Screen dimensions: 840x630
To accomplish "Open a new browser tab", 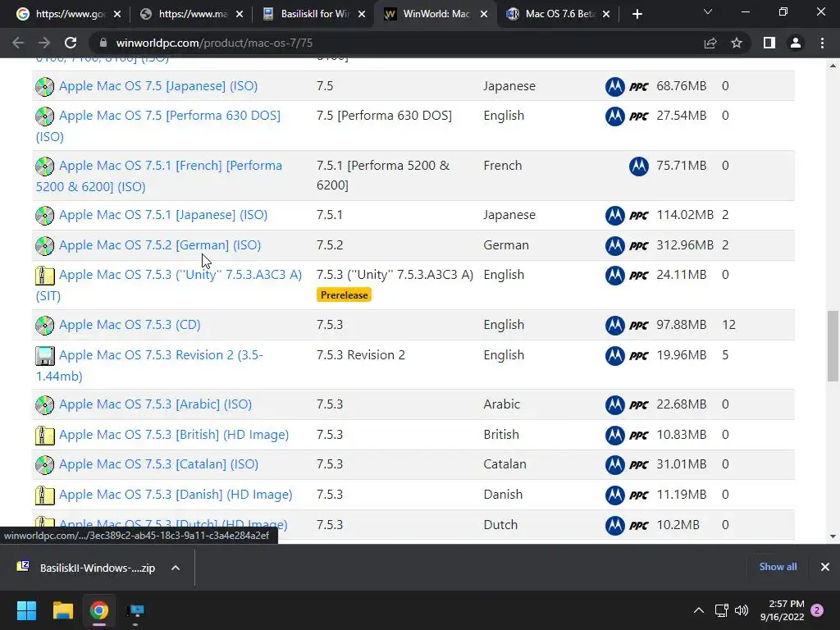I will coord(637,14).
